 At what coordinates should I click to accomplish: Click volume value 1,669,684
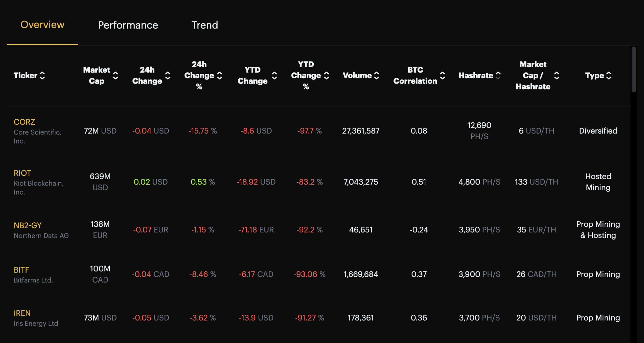coord(361,274)
